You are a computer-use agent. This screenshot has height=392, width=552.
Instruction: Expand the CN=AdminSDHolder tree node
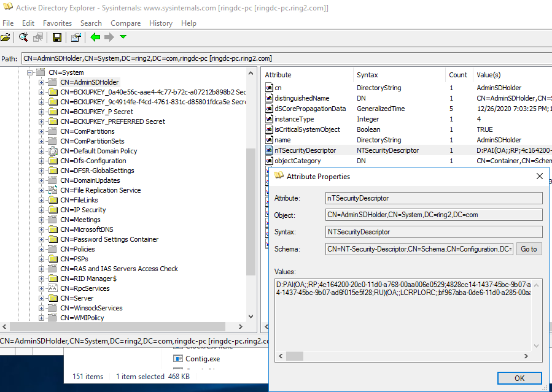coord(42,82)
